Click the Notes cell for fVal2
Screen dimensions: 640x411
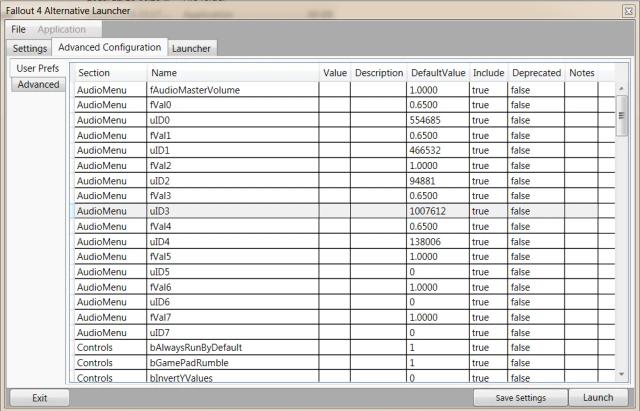582,166
